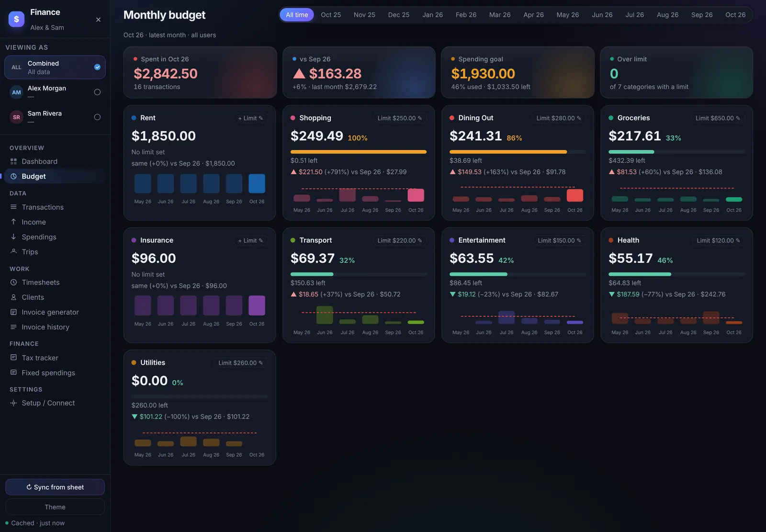766x532 pixels.
Task: Click the Shopping budget progress bar
Action: [x=359, y=152]
